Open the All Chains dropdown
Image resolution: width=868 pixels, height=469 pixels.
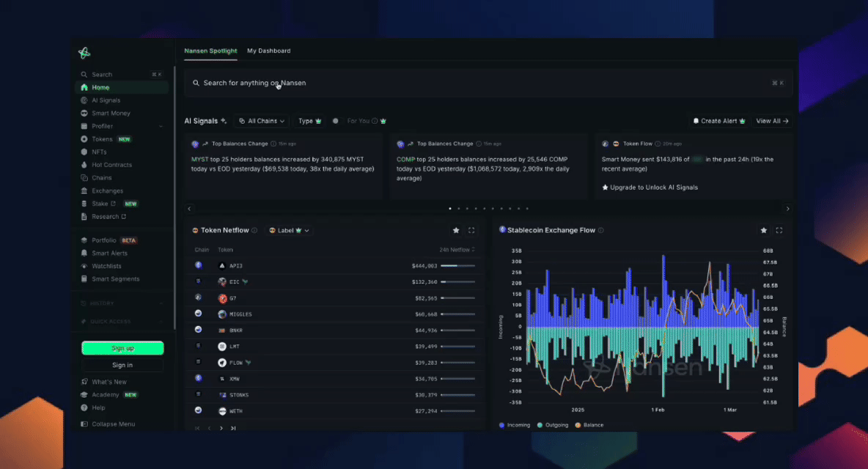[x=262, y=121]
